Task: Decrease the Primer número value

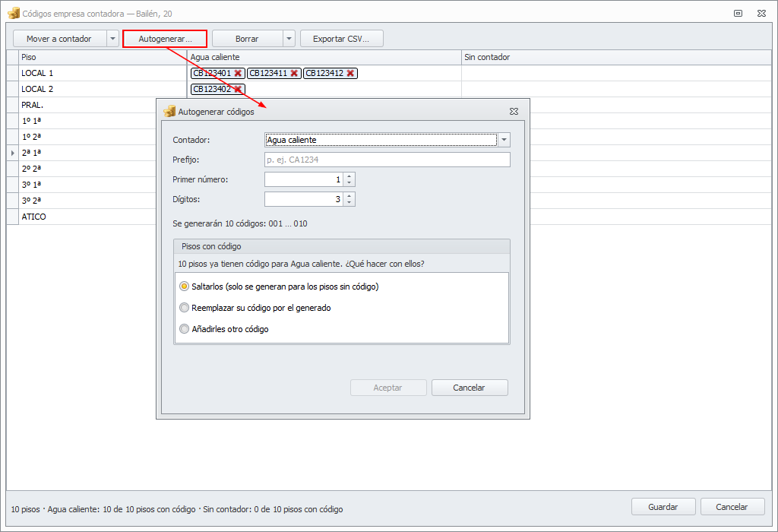Action: click(349, 182)
